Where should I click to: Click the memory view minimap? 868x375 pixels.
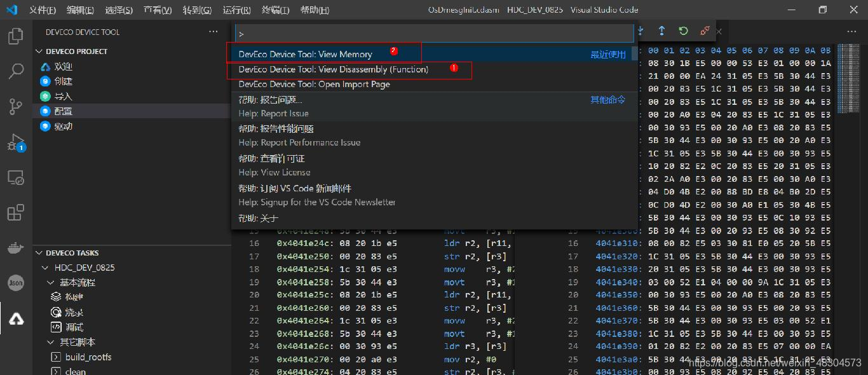coord(848,78)
